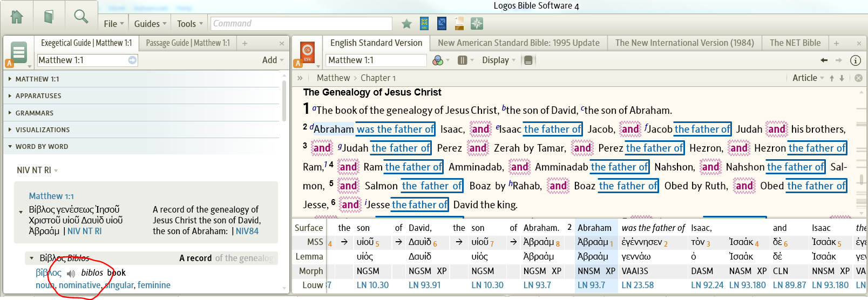
Task: Open the File menu
Action: coord(113,24)
